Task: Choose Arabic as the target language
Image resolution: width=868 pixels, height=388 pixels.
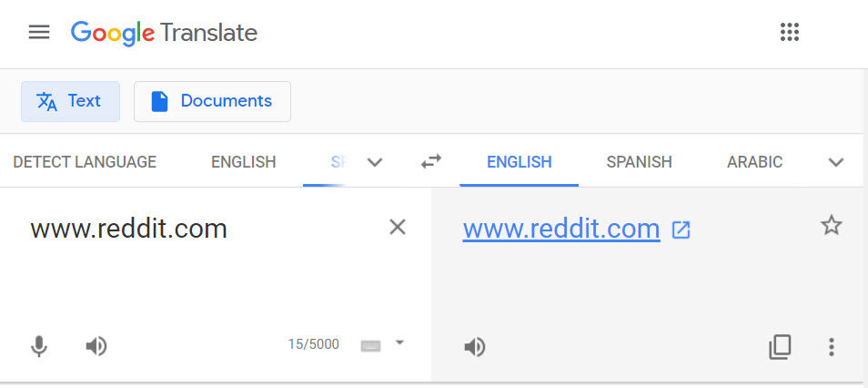Action: point(754,162)
